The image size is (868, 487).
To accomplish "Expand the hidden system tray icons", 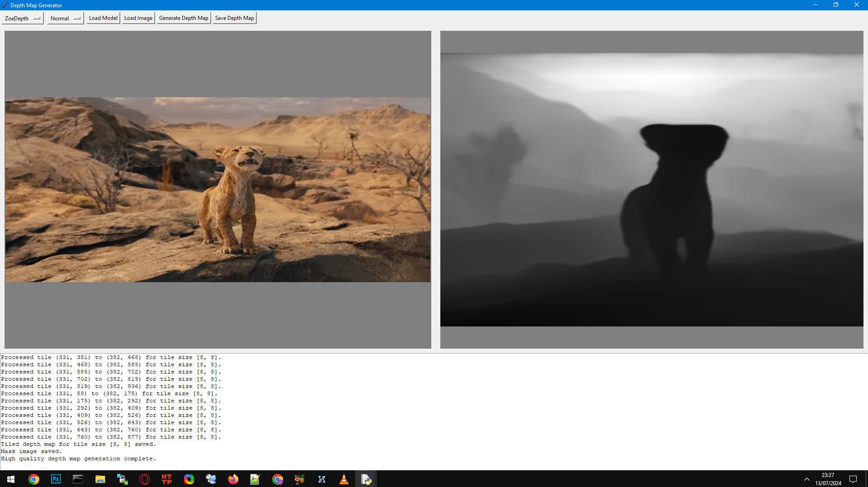I will tap(807, 479).
